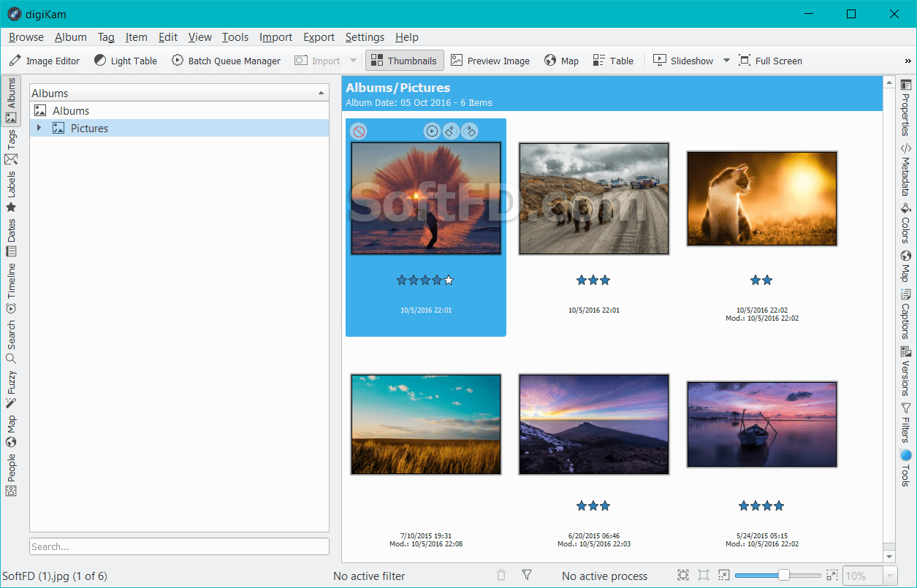Screen dimensions: 917x588
Task: Open the Tools right sidebar
Action: point(906,467)
